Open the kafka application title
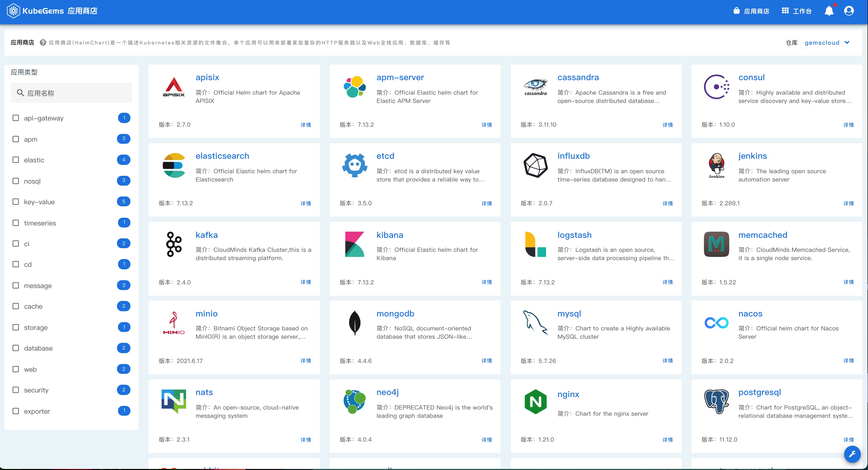The width and height of the screenshot is (868, 470). [x=207, y=235]
